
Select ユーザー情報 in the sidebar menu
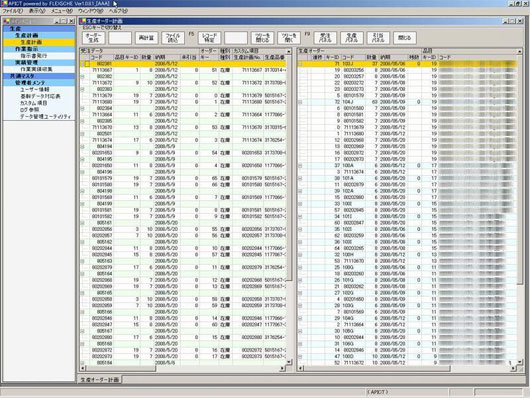click(x=34, y=90)
